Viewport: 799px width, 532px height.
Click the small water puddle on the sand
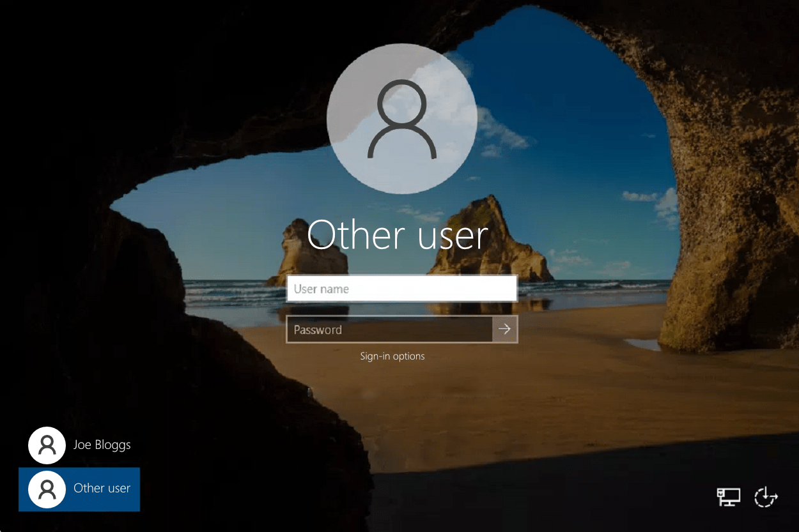(x=641, y=344)
